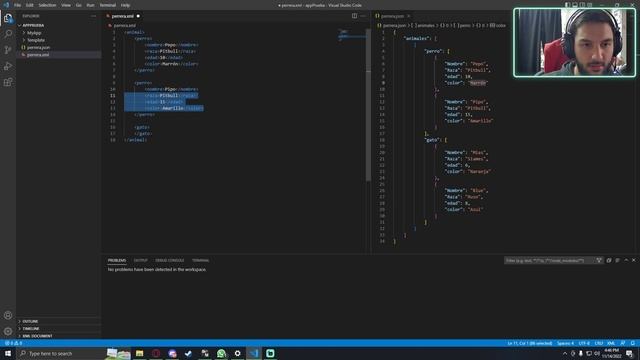Toggle the panel layout icon in title bar
The height and width of the screenshot is (360, 640).
pos(575,5)
